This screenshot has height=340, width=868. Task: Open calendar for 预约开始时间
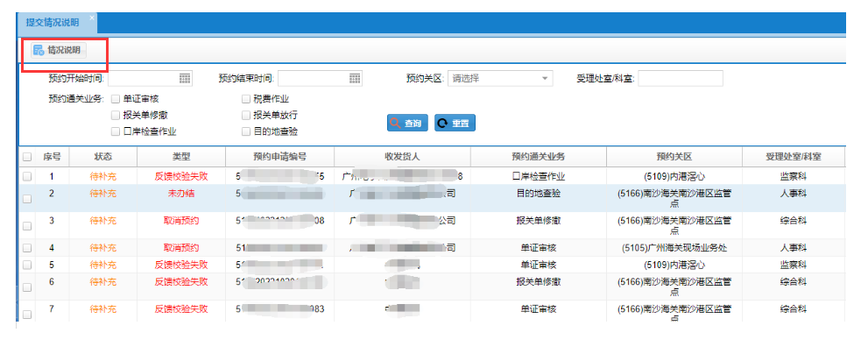[x=185, y=79]
